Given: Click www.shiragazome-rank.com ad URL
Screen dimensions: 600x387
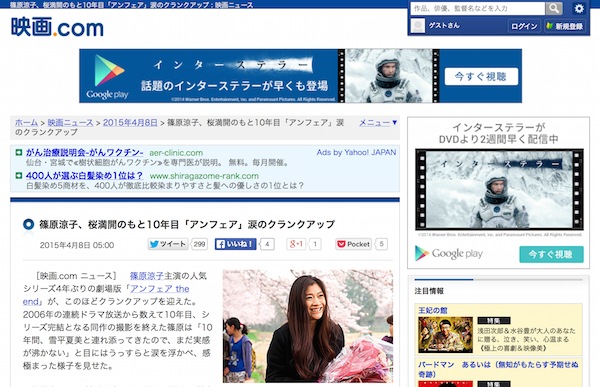Looking at the screenshot, I should coord(204,176).
